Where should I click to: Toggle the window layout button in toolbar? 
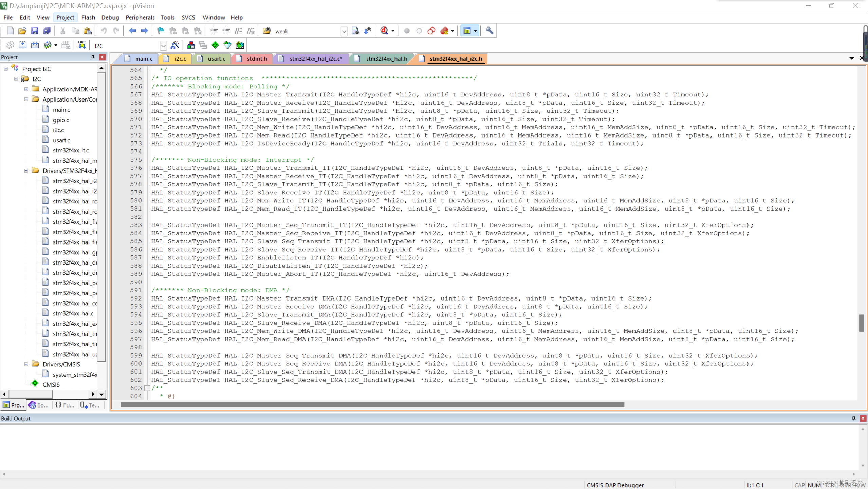point(467,31)
